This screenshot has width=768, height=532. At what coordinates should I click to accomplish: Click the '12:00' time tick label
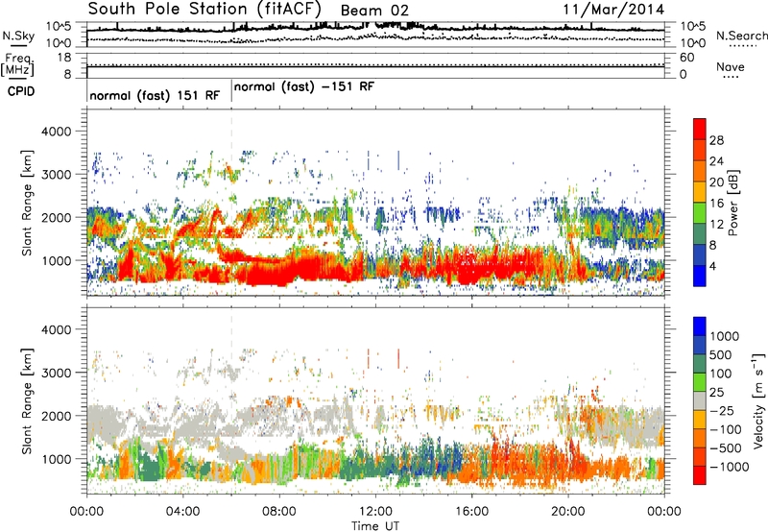tap(375, 512)
